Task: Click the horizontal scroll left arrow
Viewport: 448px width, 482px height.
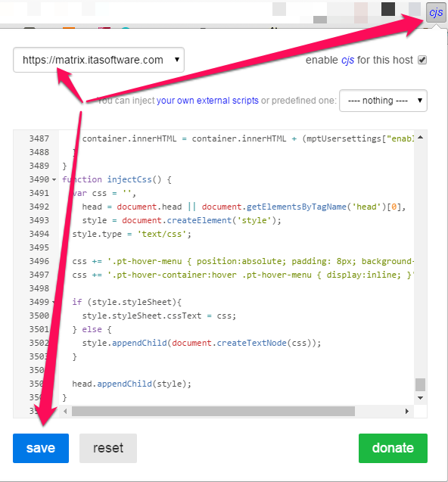Action: point(65,412)
